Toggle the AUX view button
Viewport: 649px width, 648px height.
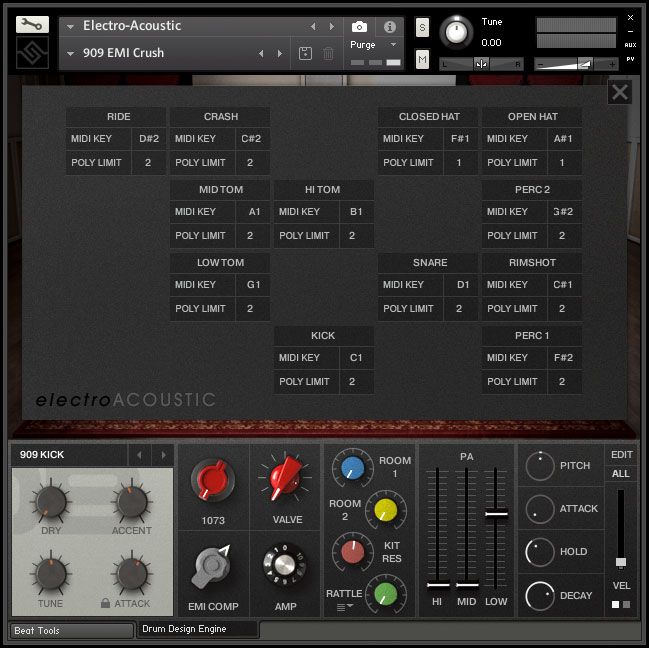pyautogui.click(x=630, y=45)
